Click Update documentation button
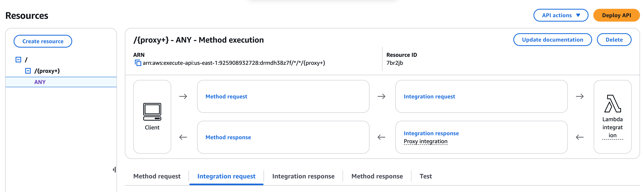644x192 pixels. 552,40
